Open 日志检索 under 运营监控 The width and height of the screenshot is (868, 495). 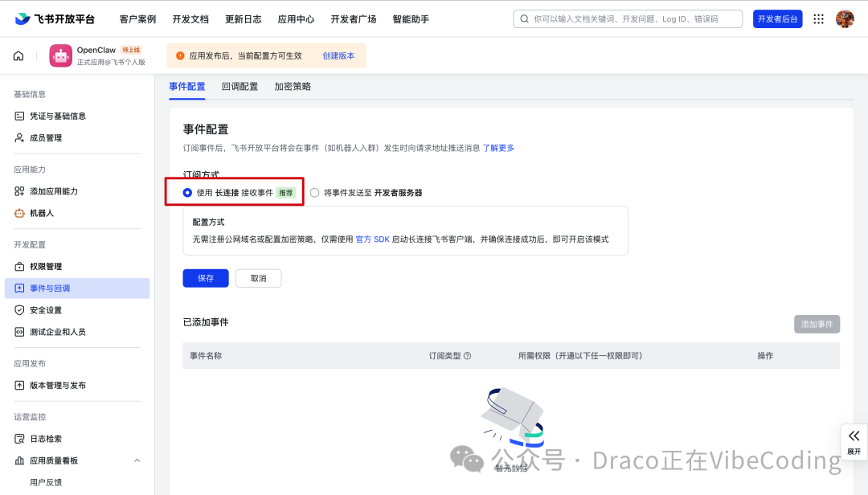click(51, 438)
